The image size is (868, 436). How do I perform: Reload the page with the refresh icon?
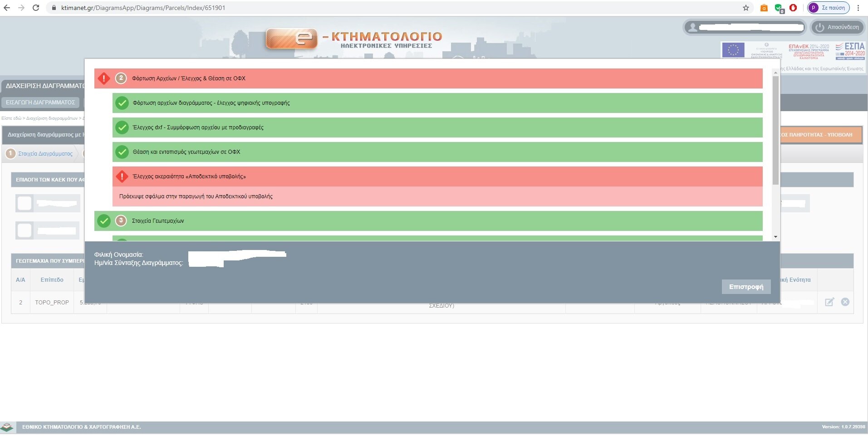pyautogui.click(x=36, y=8)
